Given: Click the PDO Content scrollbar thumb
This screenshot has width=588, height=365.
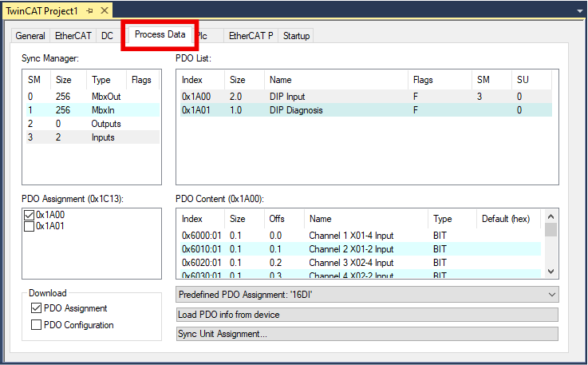Looking at the screenshot, I should [x=551, y=229].
